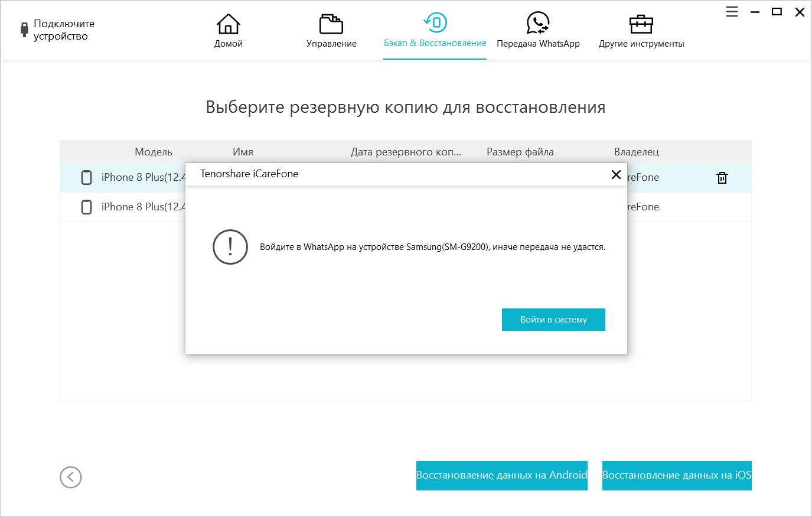Image resolution: width=812 pixels, height=517 pixels.
Task: Select second iPhone 8 Plus(12.4 row
Action: tap(406, 207)
